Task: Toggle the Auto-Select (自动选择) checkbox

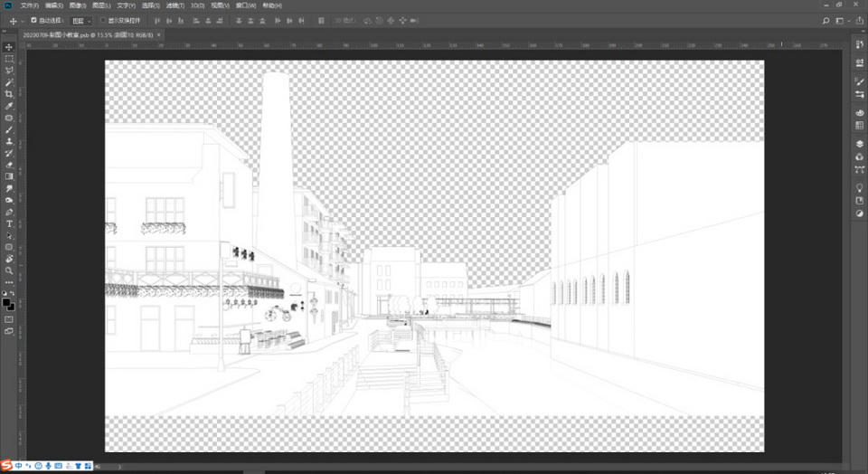Action: [34, 20]
